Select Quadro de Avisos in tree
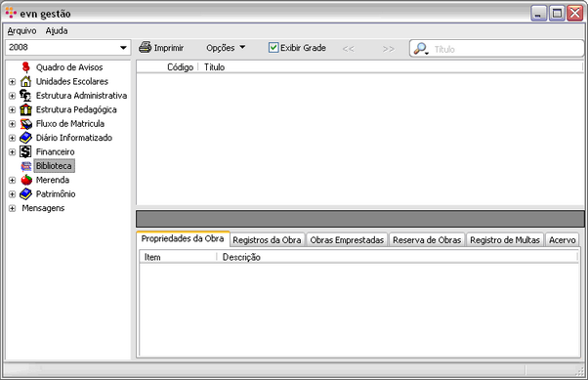588x380 pixels. click(x=69, y=67)
